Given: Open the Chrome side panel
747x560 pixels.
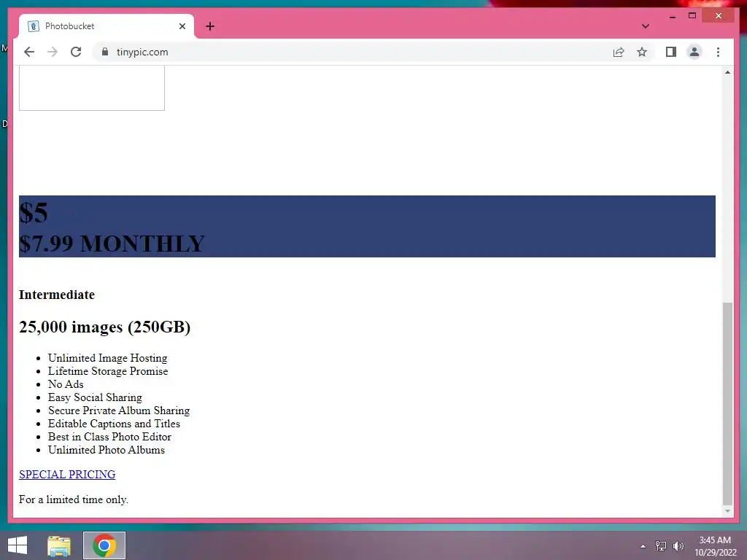Looking at the screenshot, I should click(x=671, y=52).
